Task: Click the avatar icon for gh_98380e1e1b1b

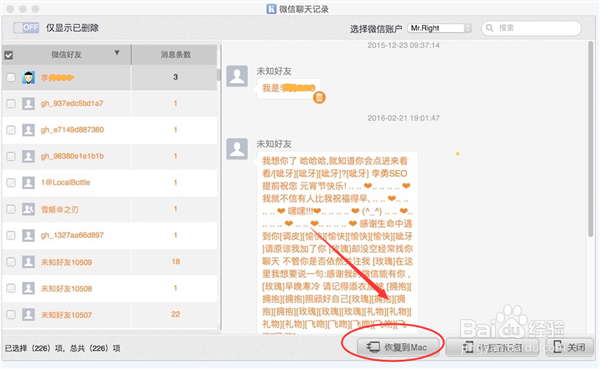Action: (x=28, y=156)
